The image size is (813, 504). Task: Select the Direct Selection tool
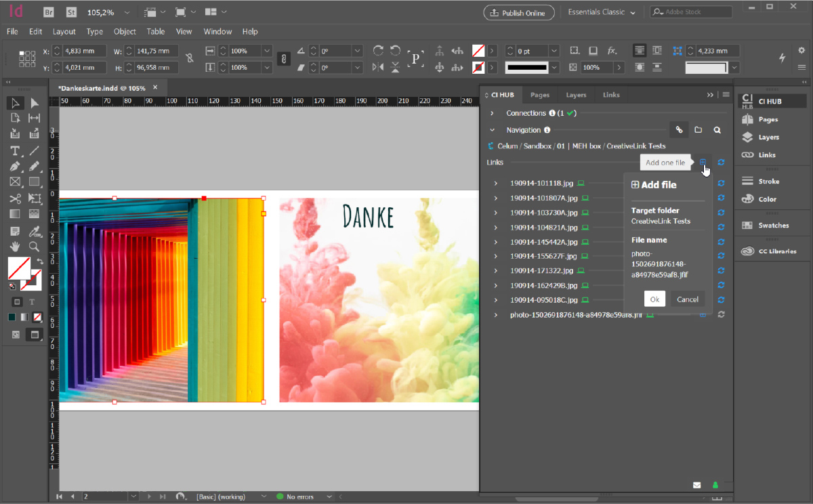[x=34, y=103]
